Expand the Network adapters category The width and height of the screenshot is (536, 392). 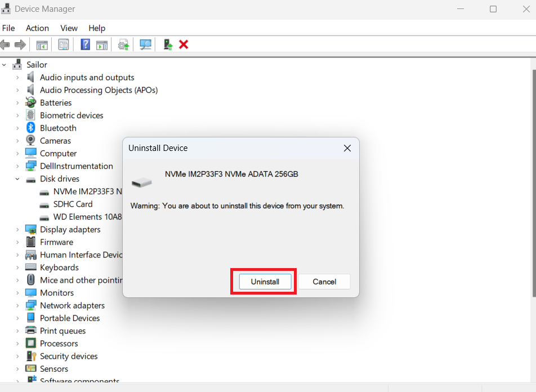point(17,305)
